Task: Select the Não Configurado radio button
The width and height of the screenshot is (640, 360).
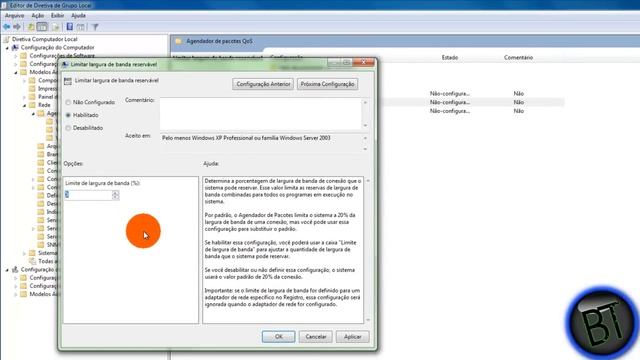Action: (68, 102)
